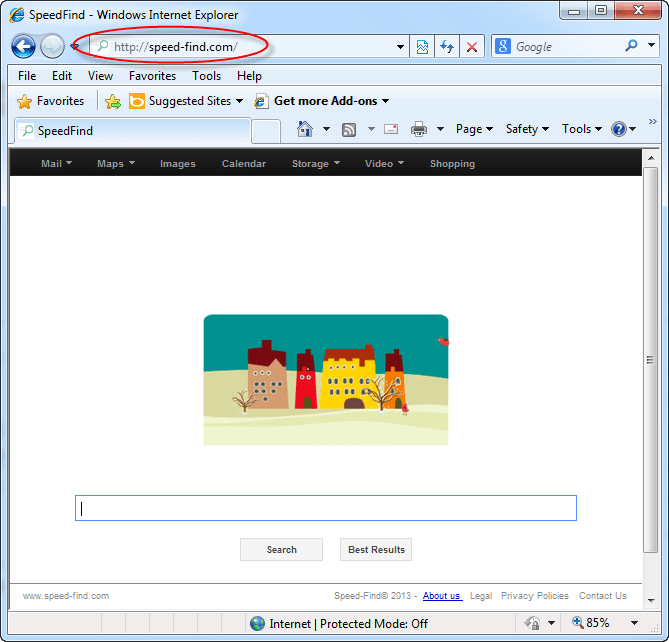Click the scrollbar up arrow
This screenshot has height=642, width=669.
coord(651,158)
